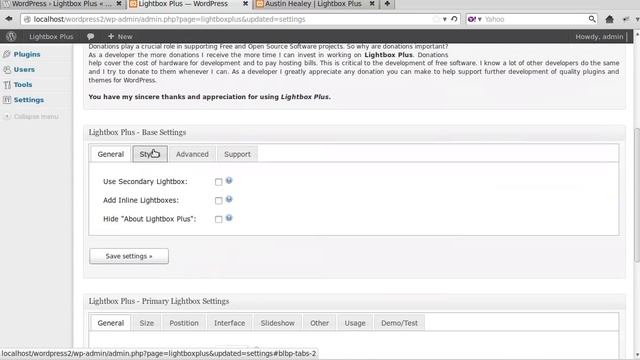Click help icon beside Use Secondary Lightbox
640x360 pixels.
click(229, 180)
